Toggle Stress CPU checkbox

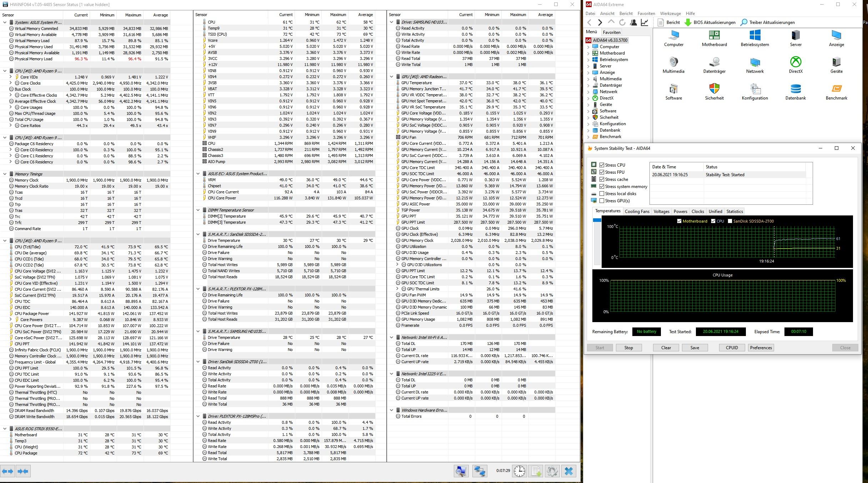602,165
